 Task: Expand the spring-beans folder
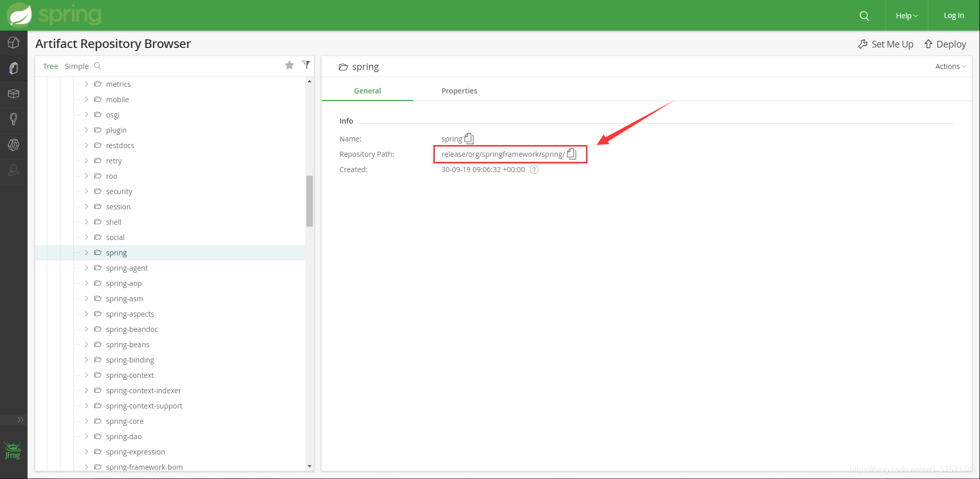click(x=86, y=345)
